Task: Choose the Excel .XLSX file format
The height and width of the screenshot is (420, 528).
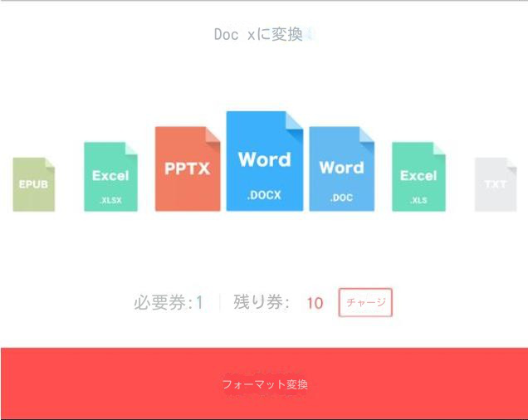Action: tap(110, 177)
